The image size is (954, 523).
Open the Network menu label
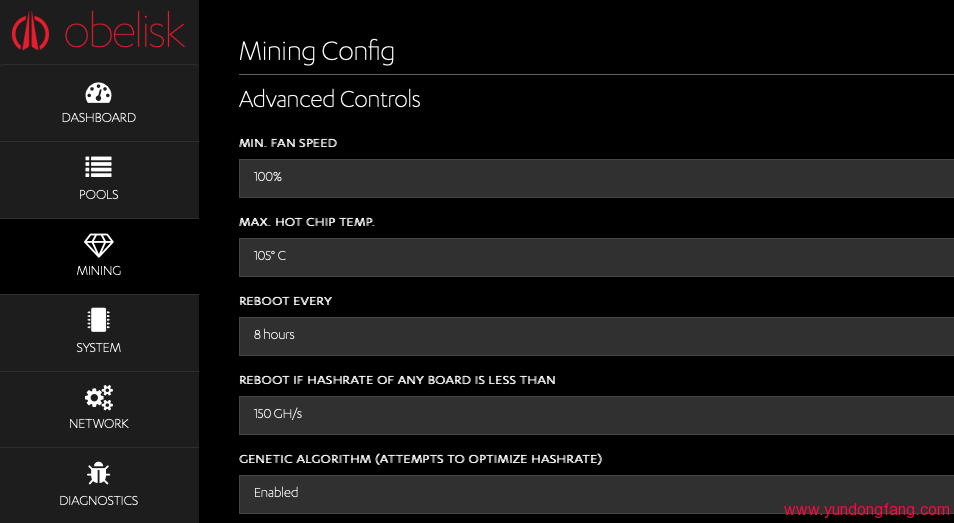pos(99,424)
